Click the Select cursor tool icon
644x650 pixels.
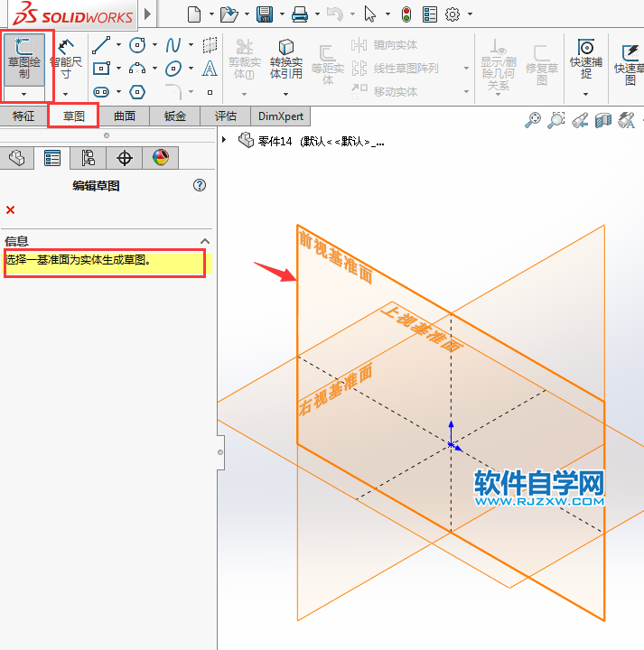[370, 14]
